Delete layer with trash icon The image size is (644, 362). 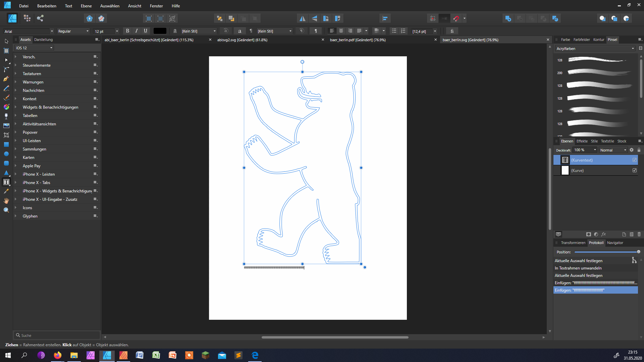tap(639, 234)
